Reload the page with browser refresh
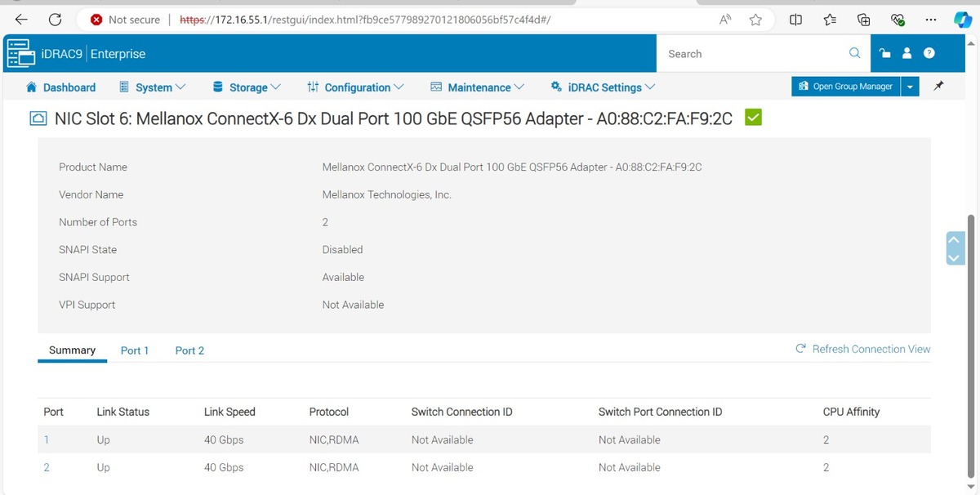The height and width of the screenshot is (495, 980). 55,20
